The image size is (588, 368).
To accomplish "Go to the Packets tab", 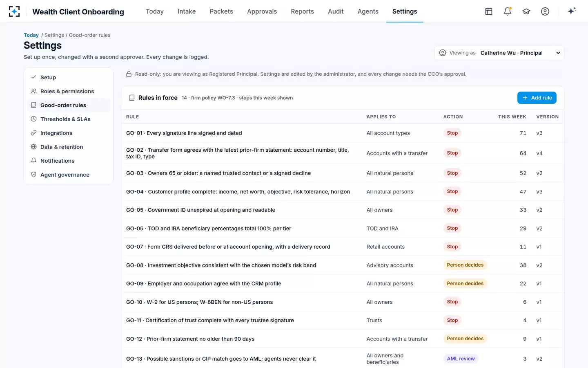I will pos(221,11).
